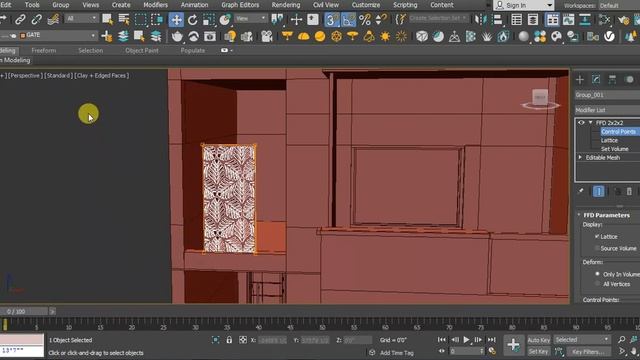This screenshot has width=640, height=360.
Task: Activate the Select and Move tool
Action: 176,19
